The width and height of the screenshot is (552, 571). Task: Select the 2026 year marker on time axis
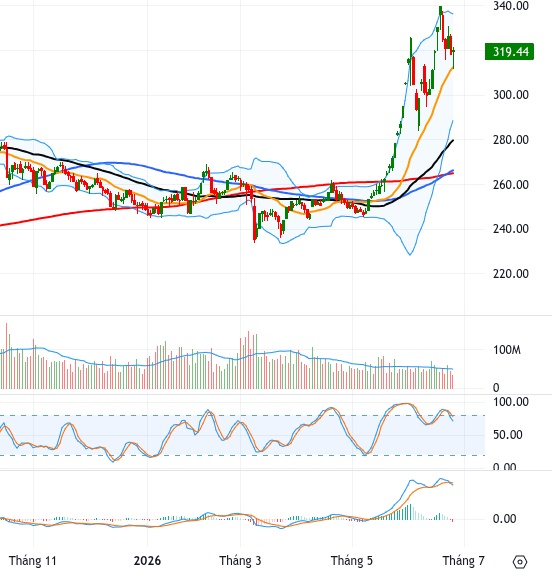147,560
